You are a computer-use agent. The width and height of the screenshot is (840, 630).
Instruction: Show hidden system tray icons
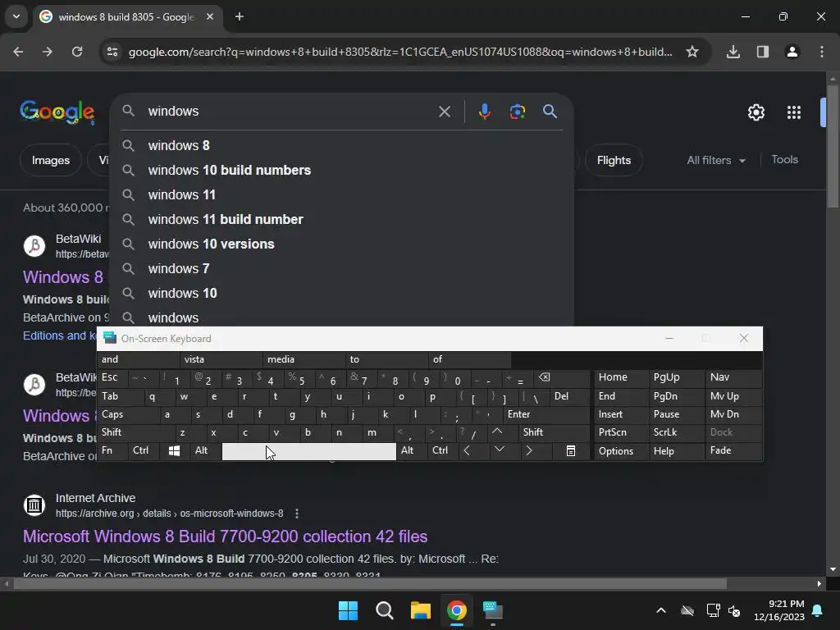pyautogui.click(x=661, y=610)
